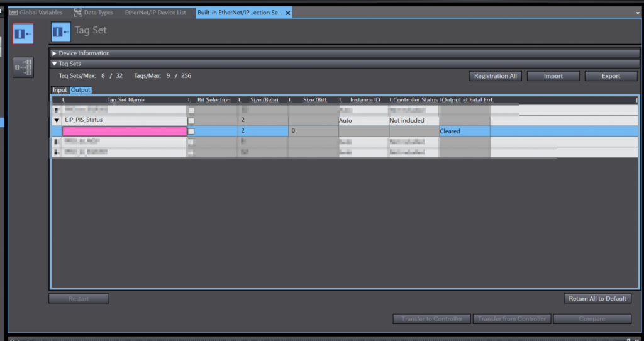Toggle Bit Selection checkbox for EIP_PIS_Status
Image resolution: width=644 pixels, height=341 pixels.
(191, 120)
